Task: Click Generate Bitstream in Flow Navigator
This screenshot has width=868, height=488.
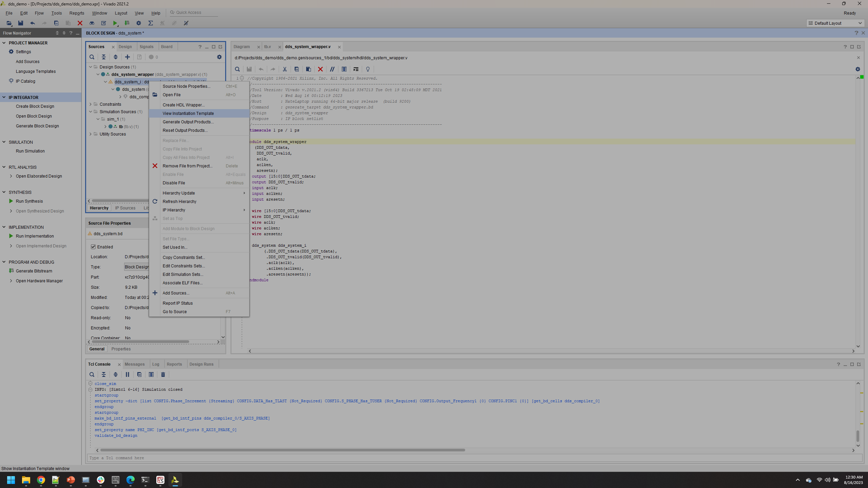Action: (x=34, y=271)
